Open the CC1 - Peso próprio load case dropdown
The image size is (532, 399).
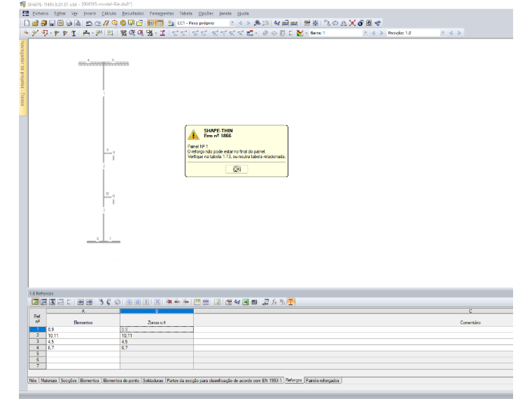(232, 23)
